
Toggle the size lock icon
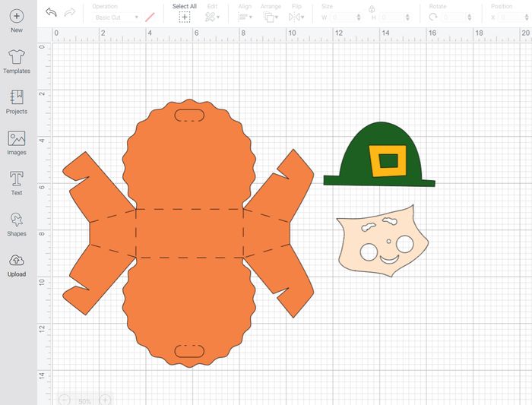coord(371,8)
